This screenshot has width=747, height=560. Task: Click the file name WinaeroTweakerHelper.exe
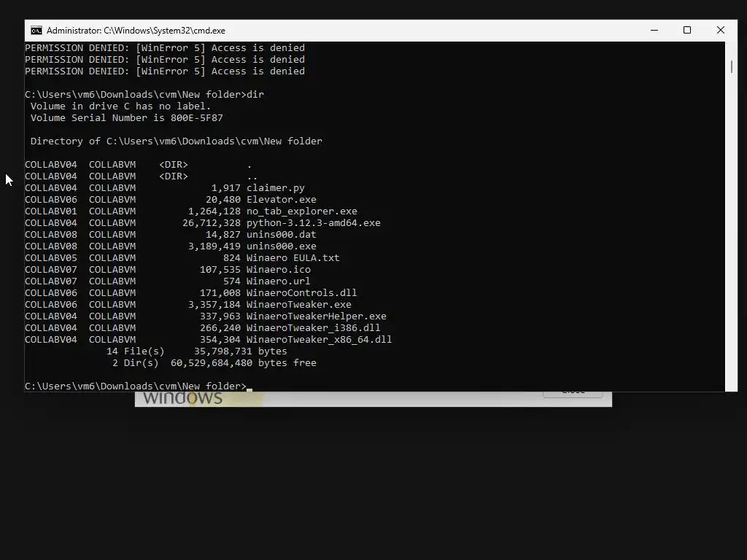(317, 316)
